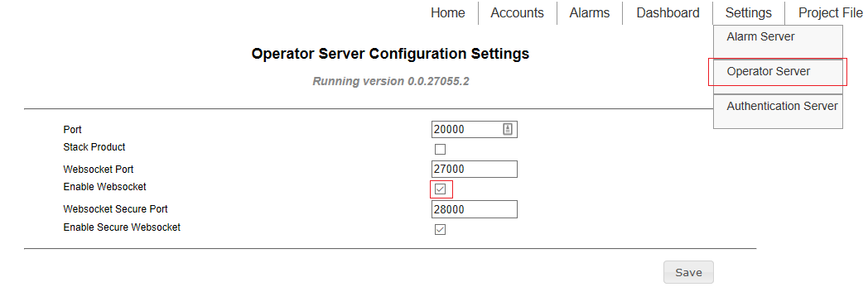Switch to the Dashboard page
This screenshot has height=306, width=868.
[668, 12]
